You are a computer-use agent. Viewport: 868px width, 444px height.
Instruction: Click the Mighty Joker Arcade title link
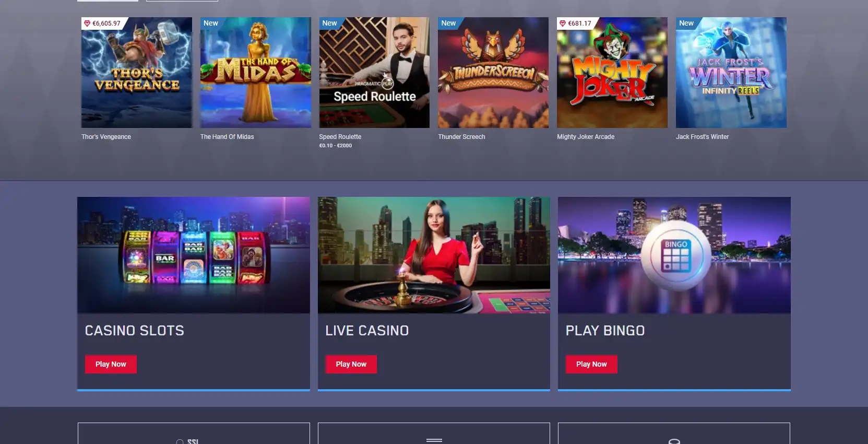pos(586,137)
